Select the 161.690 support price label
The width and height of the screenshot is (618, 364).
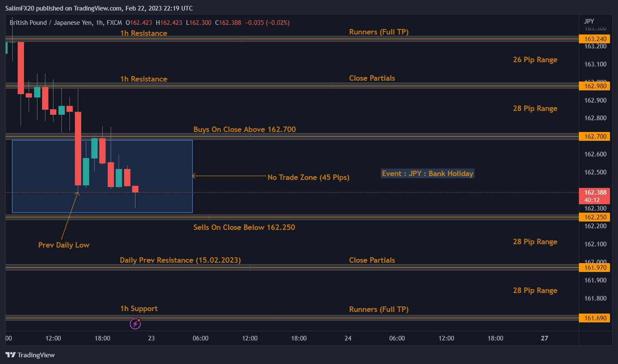[x=595, y=318]
